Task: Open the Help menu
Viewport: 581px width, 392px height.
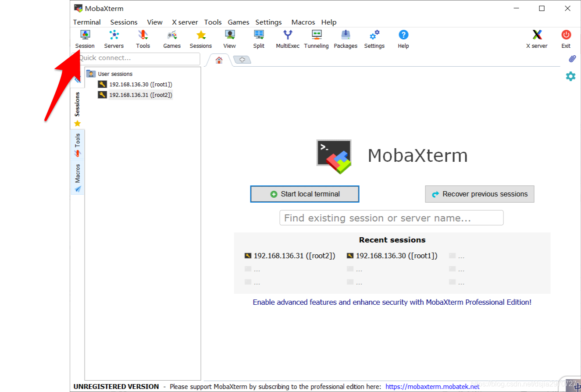Action: point(329,22)
